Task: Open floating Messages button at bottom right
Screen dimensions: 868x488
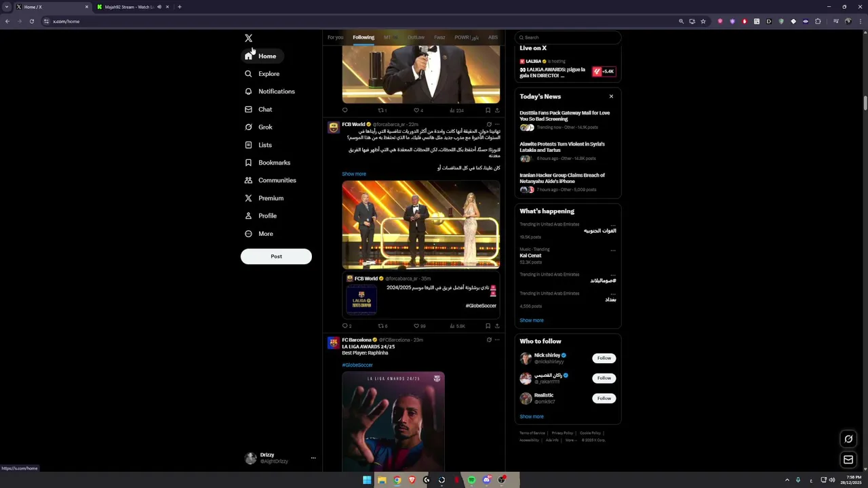Action: pyautogui.click(x=848, y=460)
